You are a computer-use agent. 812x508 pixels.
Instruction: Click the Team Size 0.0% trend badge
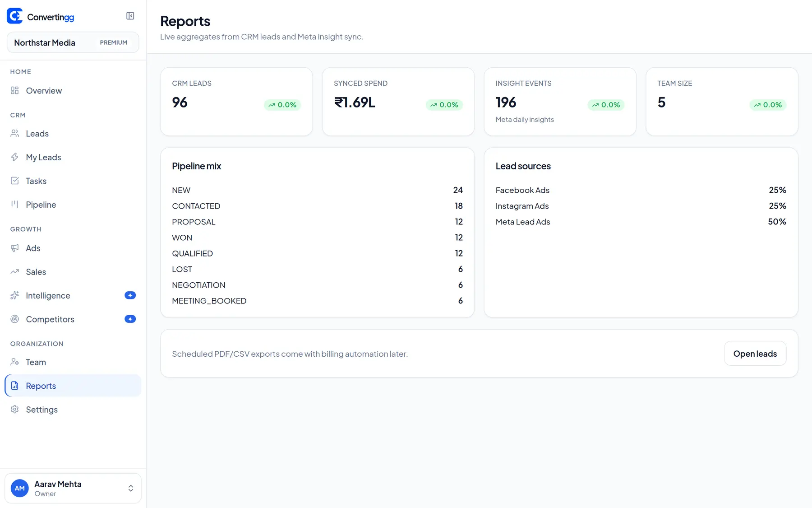768,105
